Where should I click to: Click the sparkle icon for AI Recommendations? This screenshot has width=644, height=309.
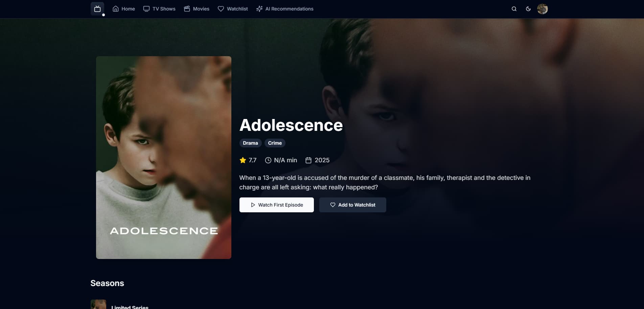(x=259, y=9)
